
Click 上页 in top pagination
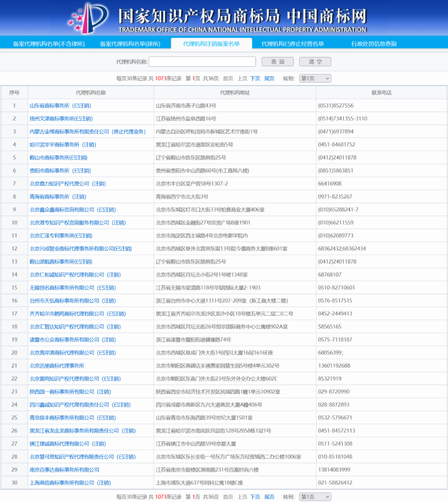point(242,78)
